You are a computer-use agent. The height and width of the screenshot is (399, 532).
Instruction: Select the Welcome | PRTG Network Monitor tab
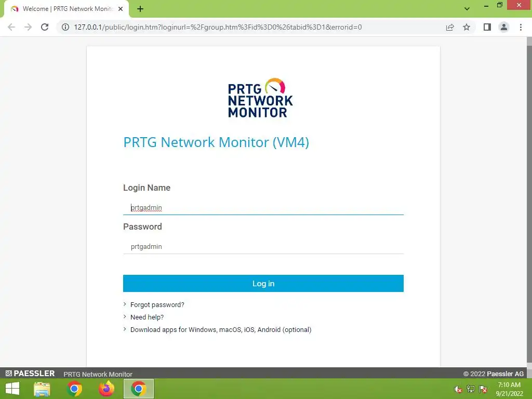(66, 9)
